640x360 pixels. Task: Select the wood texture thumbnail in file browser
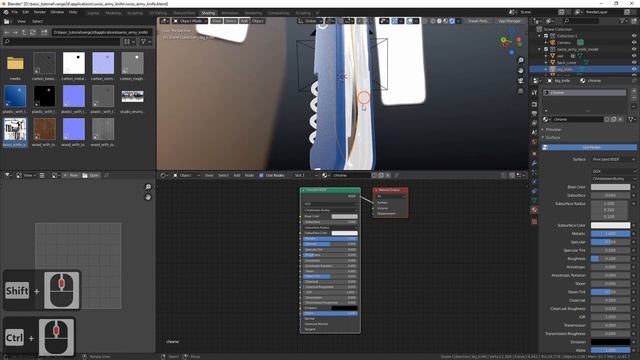coord(44,129)
